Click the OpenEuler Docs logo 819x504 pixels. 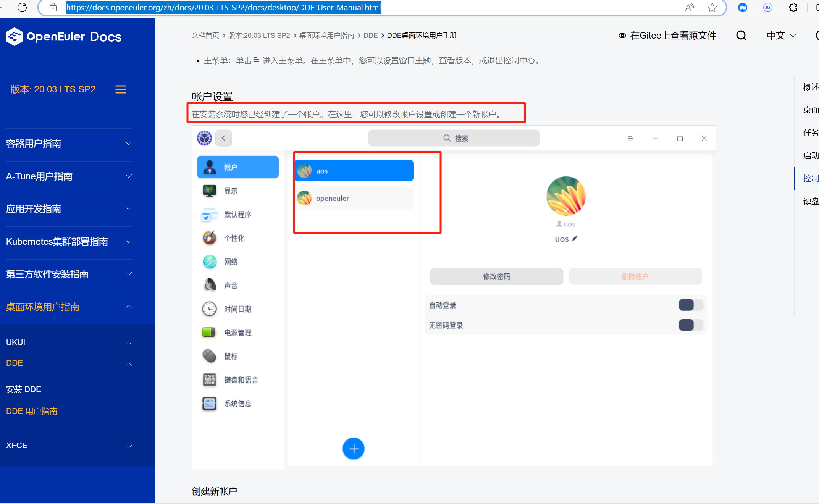[x=64, y=37]
